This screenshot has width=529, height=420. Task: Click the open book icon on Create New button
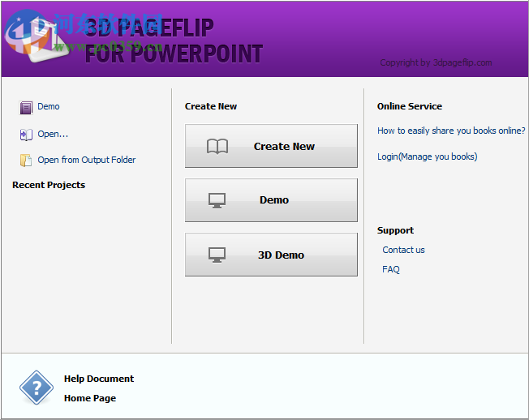pyautogui.click(x=217, y=146)
